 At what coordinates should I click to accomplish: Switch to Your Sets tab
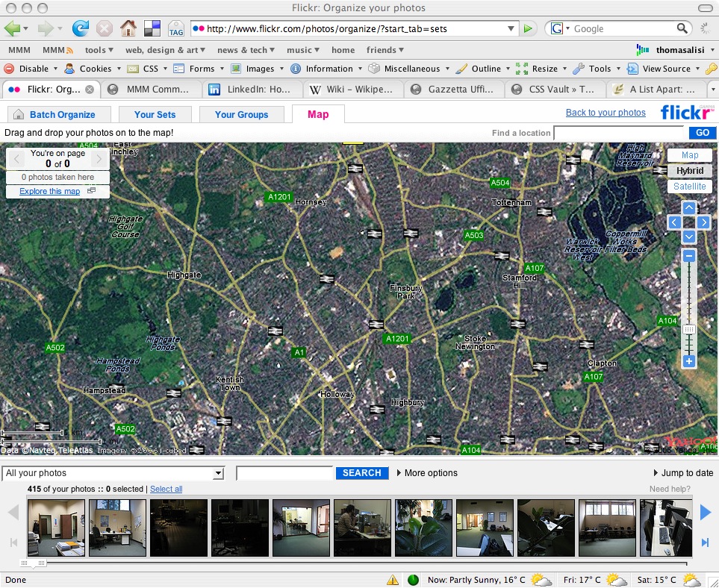click(155, 114)
